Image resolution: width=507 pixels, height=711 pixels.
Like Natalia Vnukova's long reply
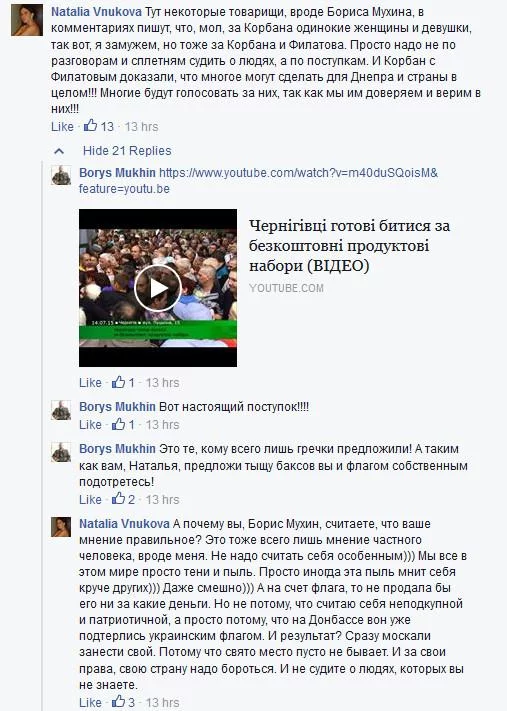(x=90, y=702)
